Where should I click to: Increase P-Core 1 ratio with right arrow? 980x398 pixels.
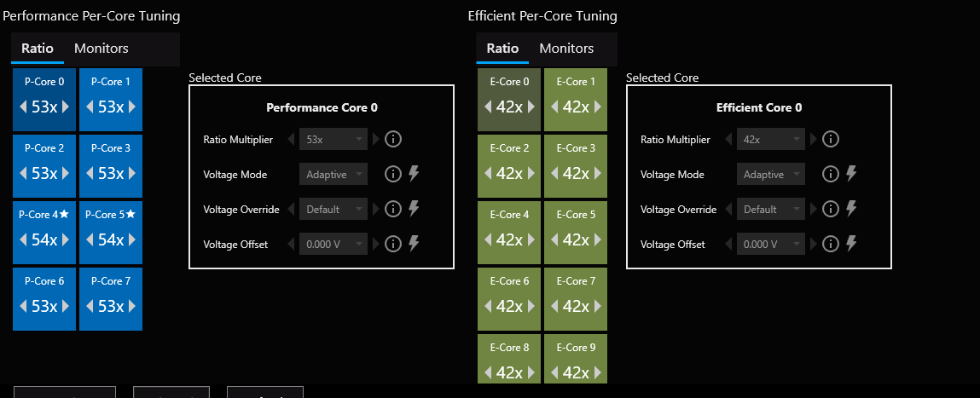click(132, 107)
